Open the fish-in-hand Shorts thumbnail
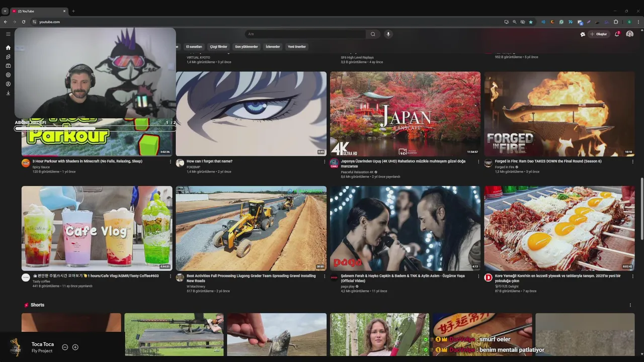 pos(277,334)
